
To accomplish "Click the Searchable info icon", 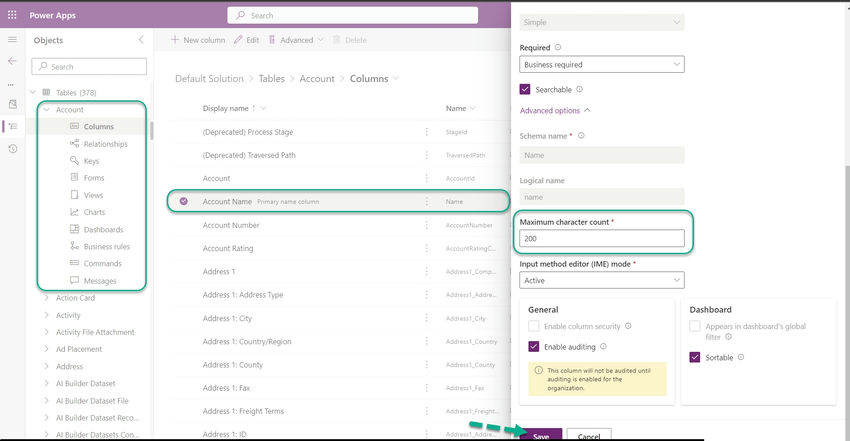I will tap(579, 89).
